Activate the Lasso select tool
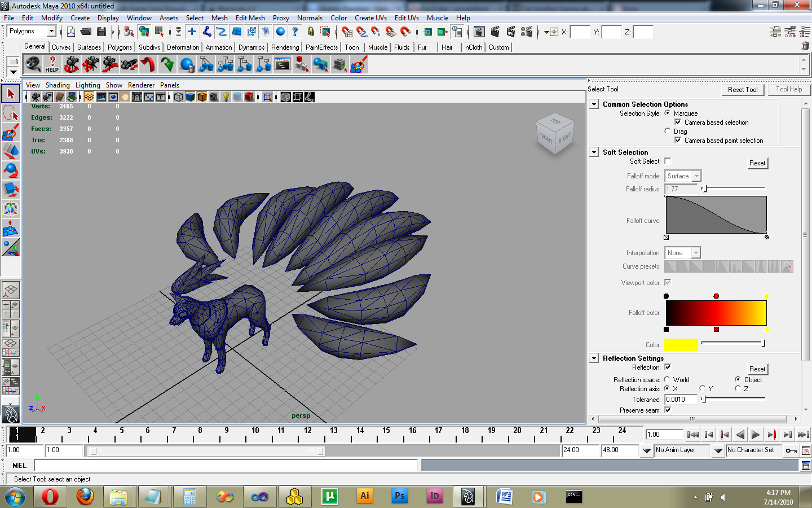 pos(11,113)
